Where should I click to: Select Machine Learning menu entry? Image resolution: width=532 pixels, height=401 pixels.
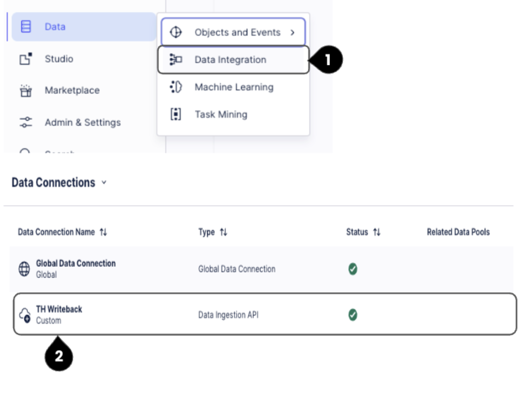pyautogui.click(x=234, y=87)
